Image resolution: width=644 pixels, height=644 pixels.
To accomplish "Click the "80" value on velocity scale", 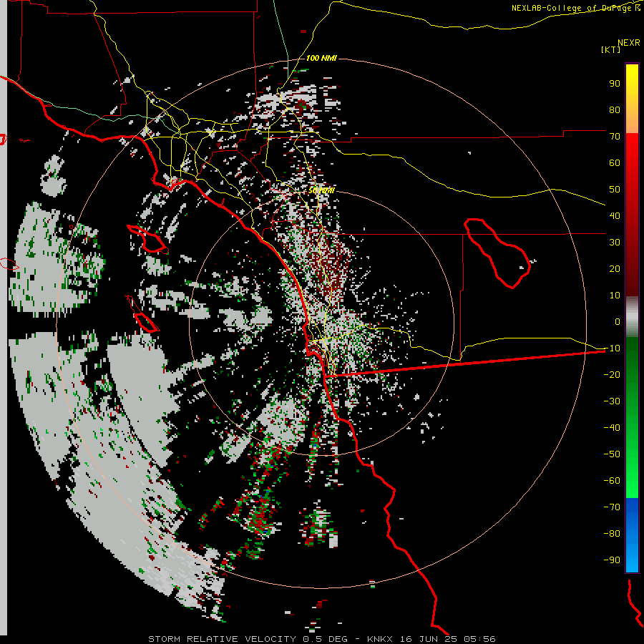I will tap(615, 109).
